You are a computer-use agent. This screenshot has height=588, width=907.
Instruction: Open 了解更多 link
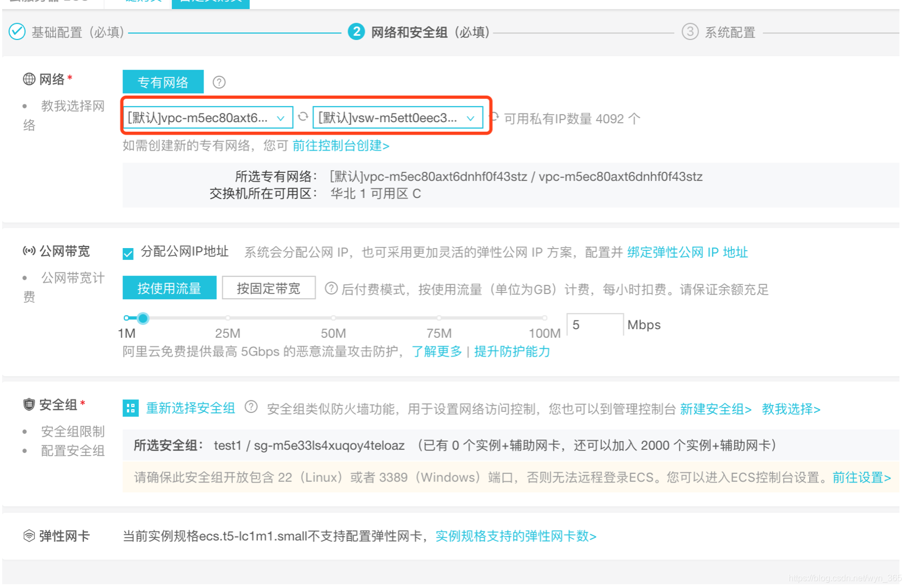437,352
